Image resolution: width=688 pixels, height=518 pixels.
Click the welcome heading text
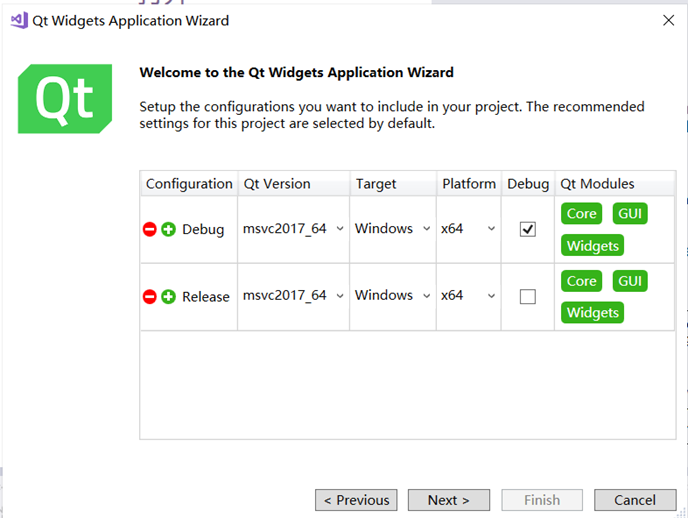point(297,72)
